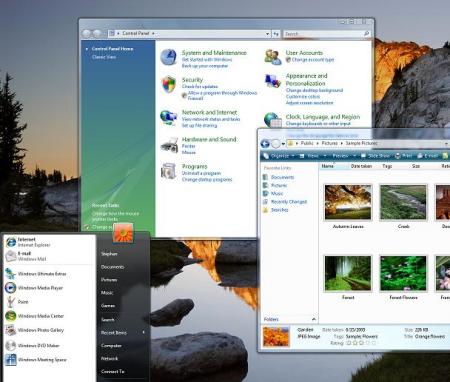Open Music in Start menu right pane

pos(107,293)
